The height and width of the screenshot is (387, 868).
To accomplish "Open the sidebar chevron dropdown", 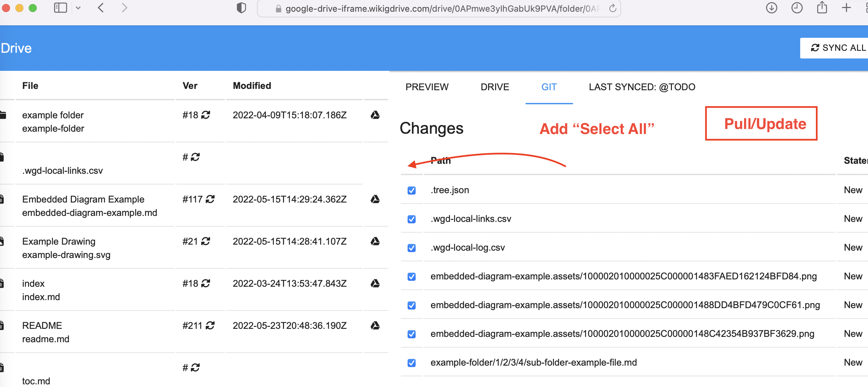I will (79, 8).
